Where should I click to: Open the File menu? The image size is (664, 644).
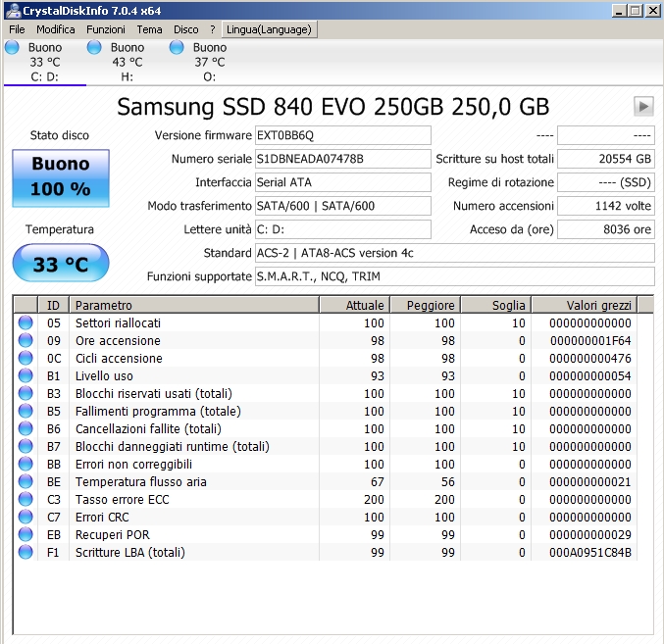click(x=17, y=29)
